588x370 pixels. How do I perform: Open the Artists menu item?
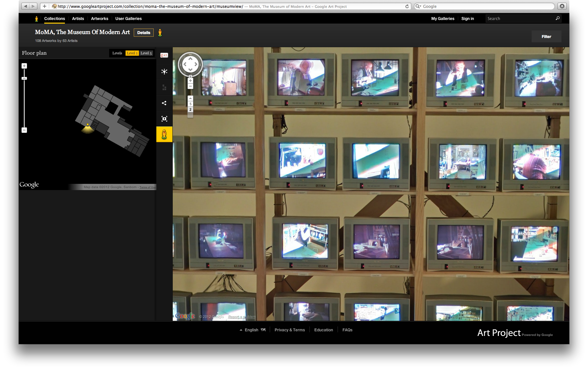(x=78, y=19)
